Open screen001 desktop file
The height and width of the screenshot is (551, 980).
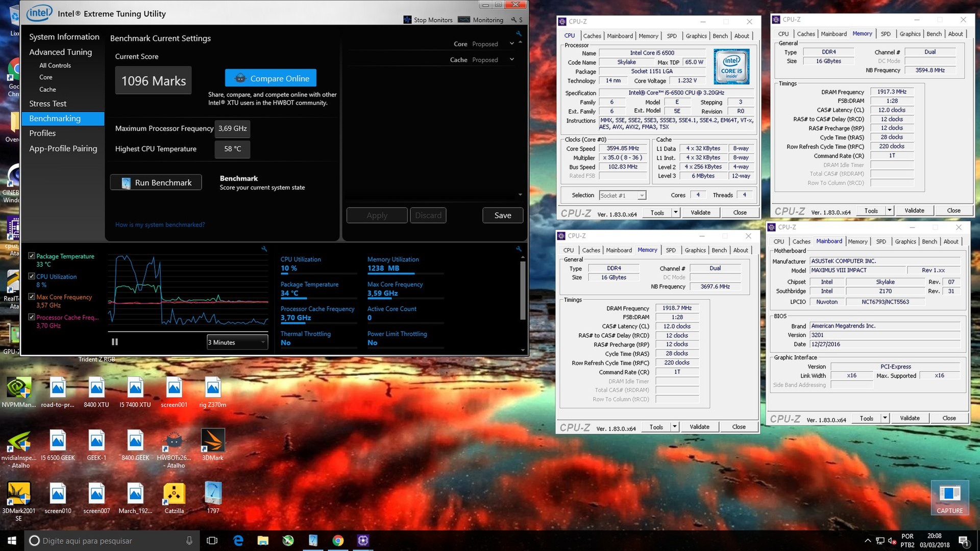174,393
